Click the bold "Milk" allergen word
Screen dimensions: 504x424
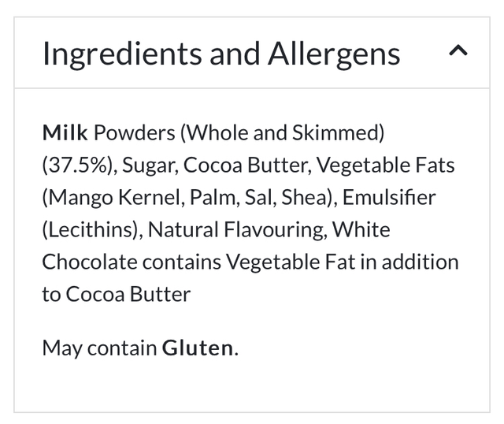click(65, 133)
